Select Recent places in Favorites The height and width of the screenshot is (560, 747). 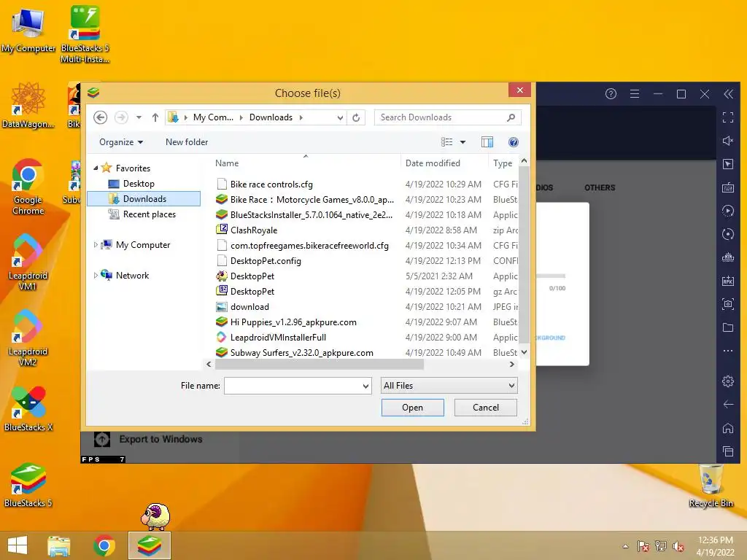(x=149, y=214)
